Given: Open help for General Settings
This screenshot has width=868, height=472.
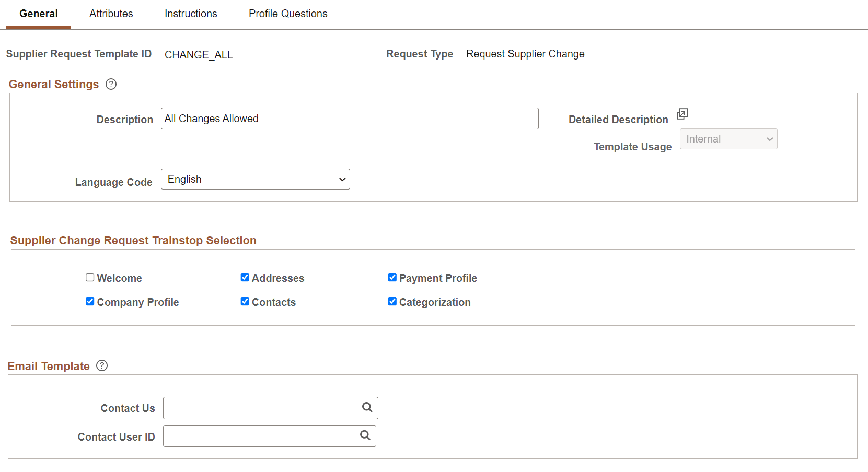Looking at the screenshot, I should click(111, 84).
